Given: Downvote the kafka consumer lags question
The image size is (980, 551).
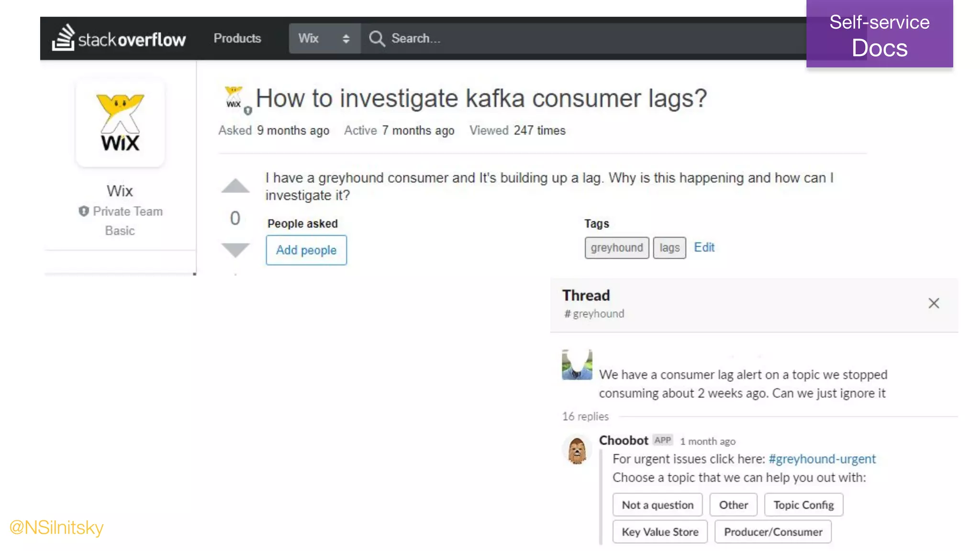Looking at the screenshot, I should click(x=235, y=250).
